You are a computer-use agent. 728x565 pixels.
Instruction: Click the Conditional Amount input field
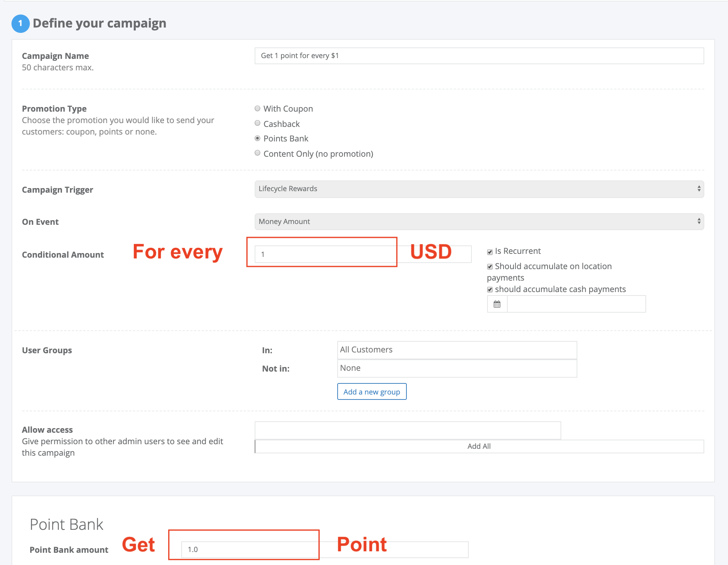(363, 254)
